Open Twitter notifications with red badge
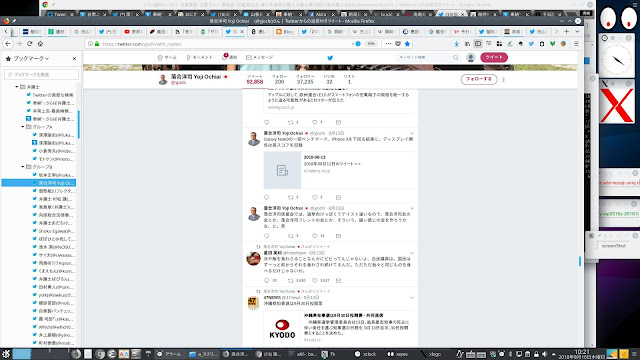This screenshot has width=640, height=360. coord(229,57)
